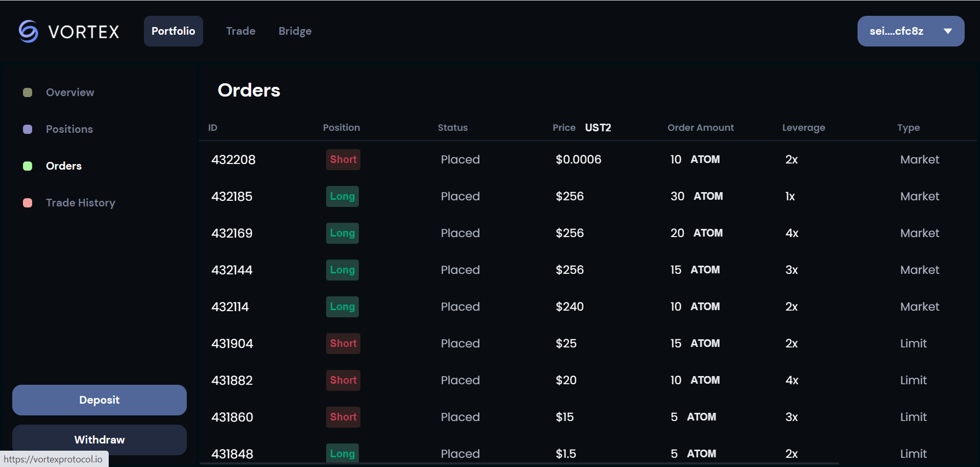Viewport: 980px width, 467px height.
Task: Open the Portfolio tab
Action: 173,31
